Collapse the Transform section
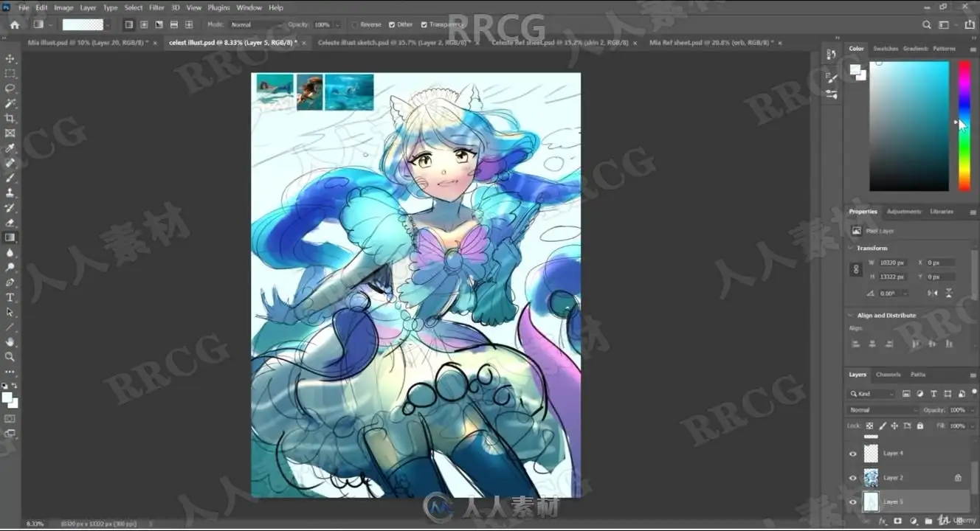The width and height of the screenshot is (980, 531). click(x=851, y=249)
